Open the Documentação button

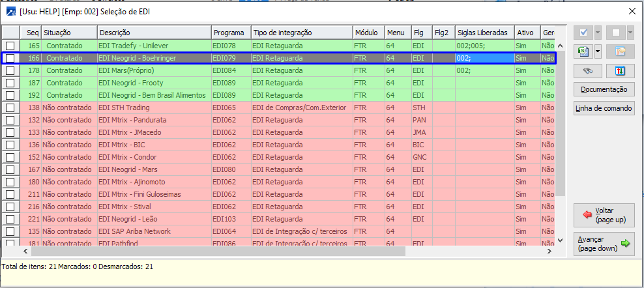click(x=604, y=89)
